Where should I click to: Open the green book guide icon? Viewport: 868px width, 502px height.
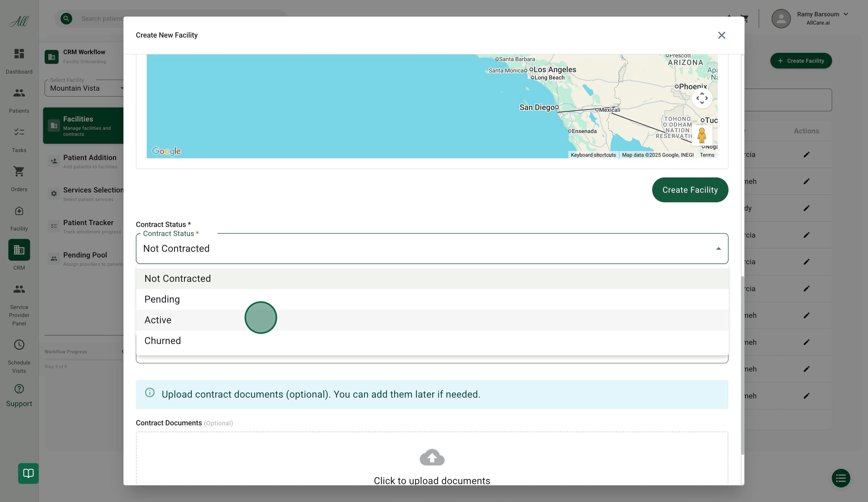28,473
